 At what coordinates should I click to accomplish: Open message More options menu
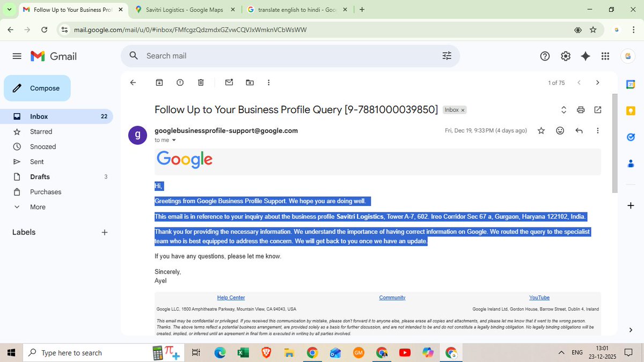pos(598,130)
